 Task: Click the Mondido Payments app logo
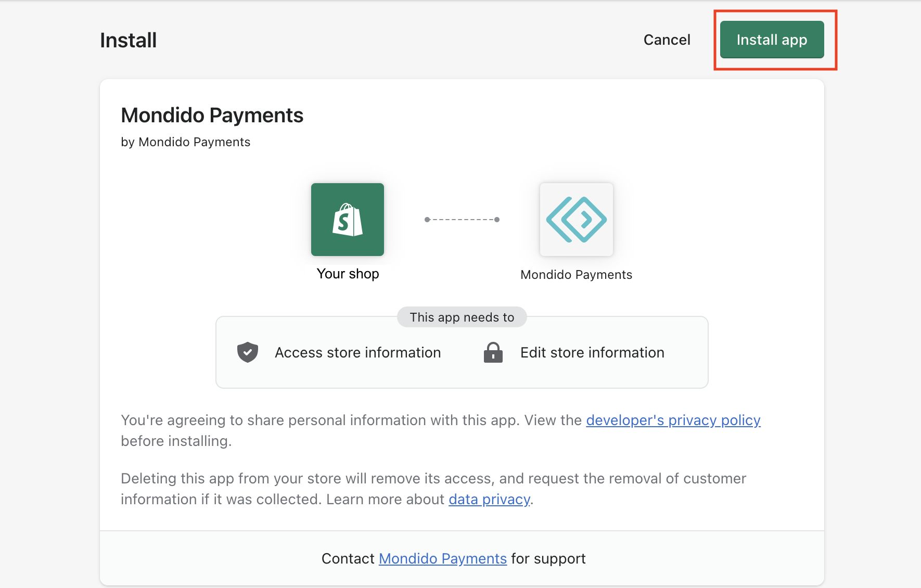pos(577,220)
